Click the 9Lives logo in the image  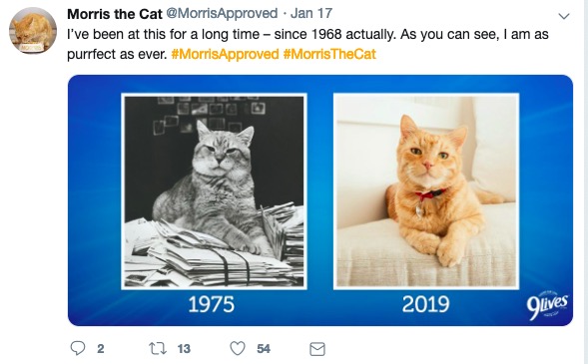(547, 305)
